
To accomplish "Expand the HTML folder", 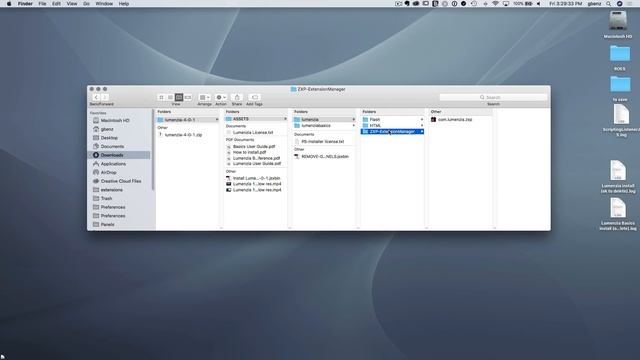I will click(422, 125).
